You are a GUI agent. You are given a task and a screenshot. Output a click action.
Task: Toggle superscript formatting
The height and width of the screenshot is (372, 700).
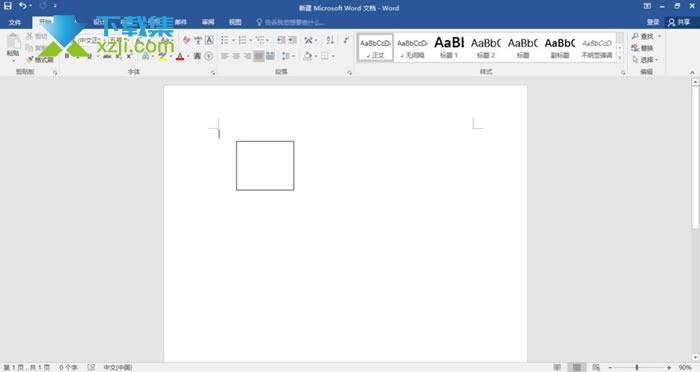click(129, 56)
